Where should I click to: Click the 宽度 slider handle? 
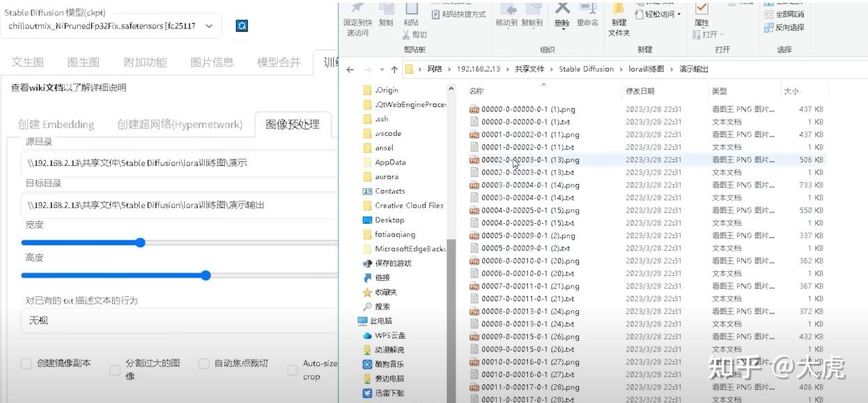pyautogui.click(x=140, y=243)
